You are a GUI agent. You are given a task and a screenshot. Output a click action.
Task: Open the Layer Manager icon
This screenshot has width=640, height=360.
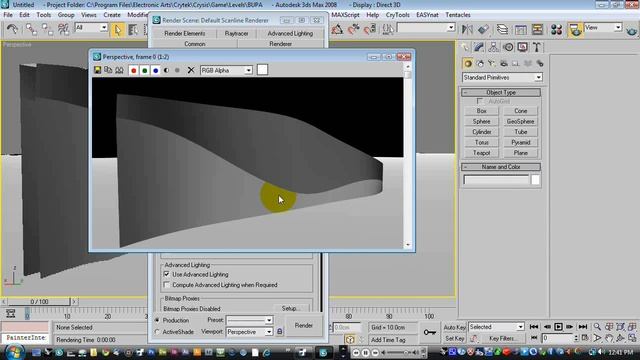tap(502, 29)
